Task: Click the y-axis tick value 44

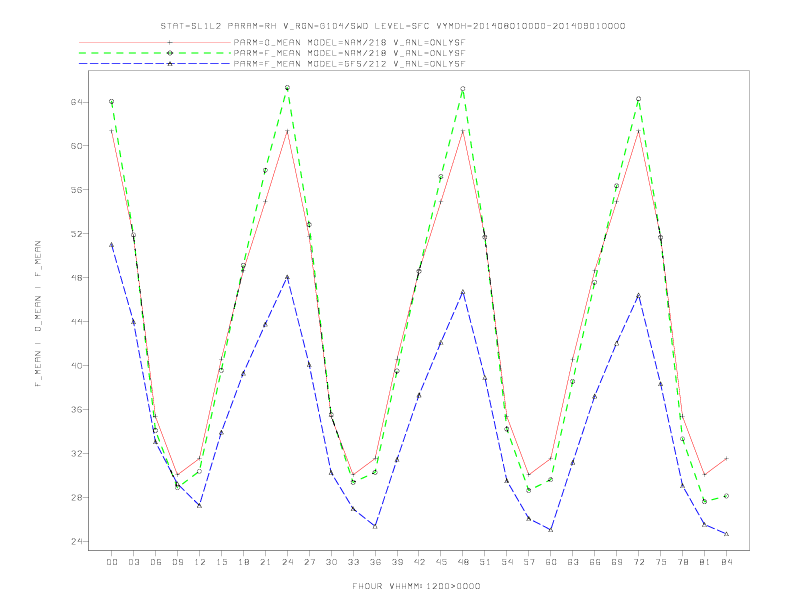Action: pos(77,322)
